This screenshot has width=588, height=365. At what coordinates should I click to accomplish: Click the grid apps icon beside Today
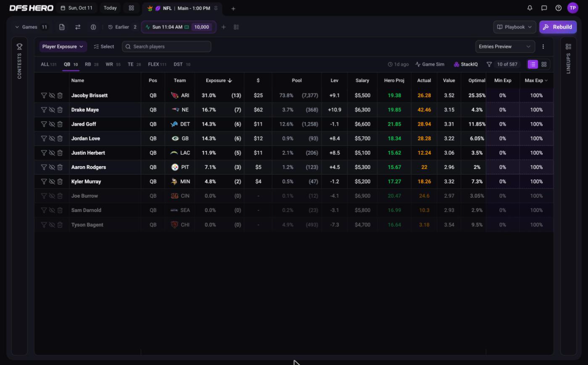(131, 8)
